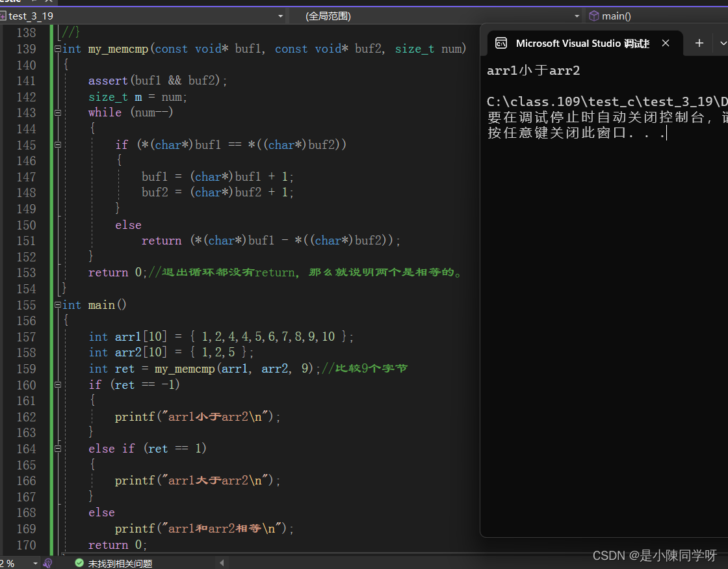Click the green checkmark no-issues icon
The image size is (728, 569).
[x=79, y=563]
